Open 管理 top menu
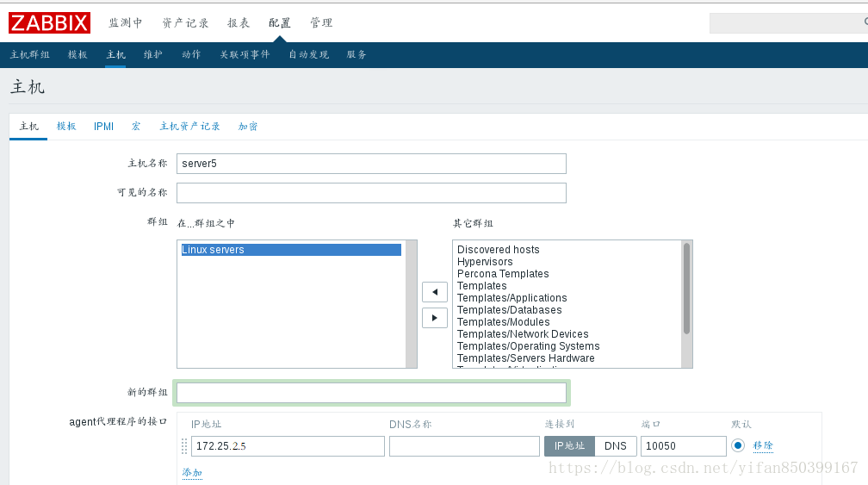 tap(321, 22)
